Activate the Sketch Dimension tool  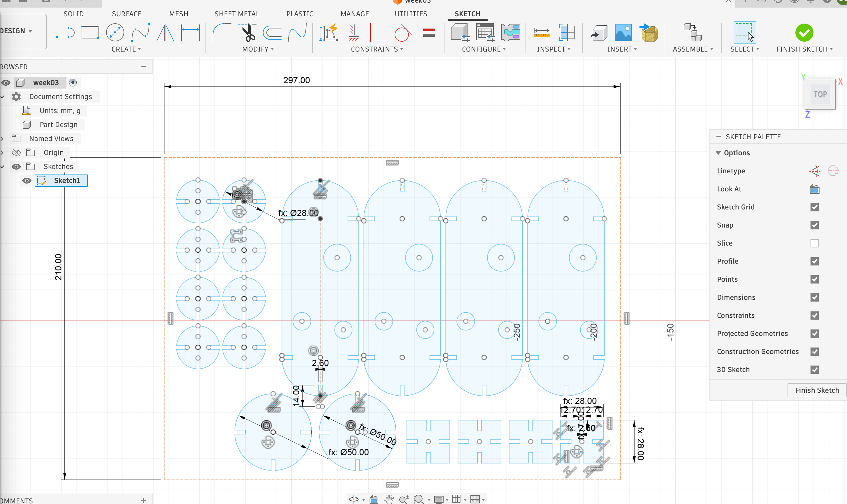click(191, 33)
